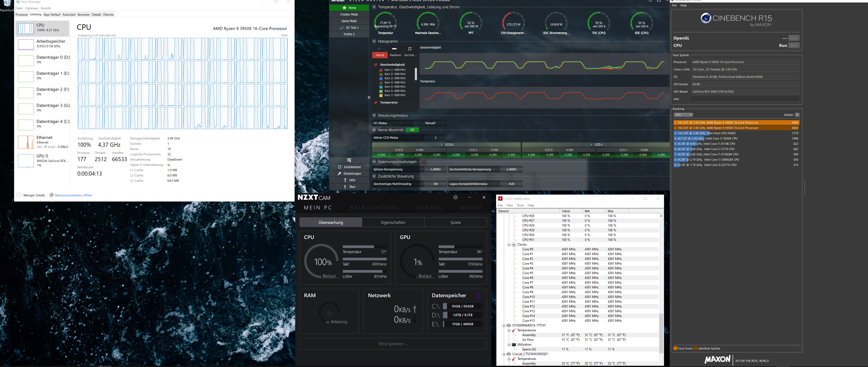Viewport: 868px width, 367px height.
Task: Open NZXT CAM settings gear
Action: pyautogui.click(x=456, y=197)
